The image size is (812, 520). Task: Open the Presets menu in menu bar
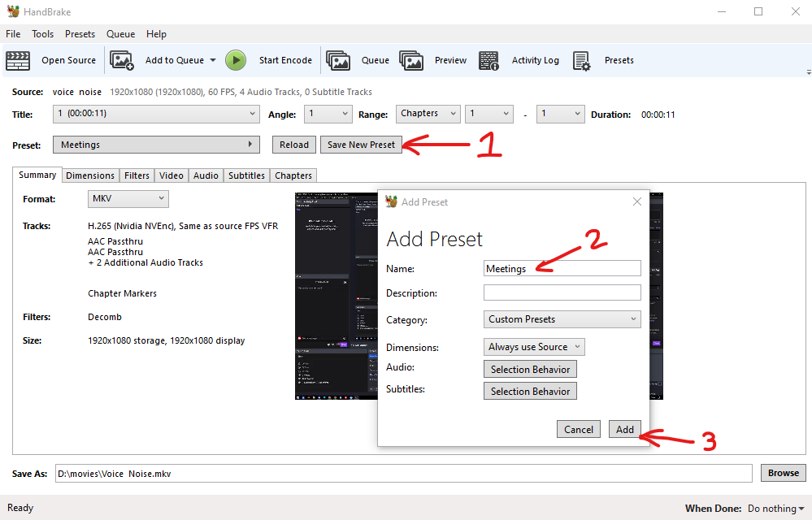[80, 34]
